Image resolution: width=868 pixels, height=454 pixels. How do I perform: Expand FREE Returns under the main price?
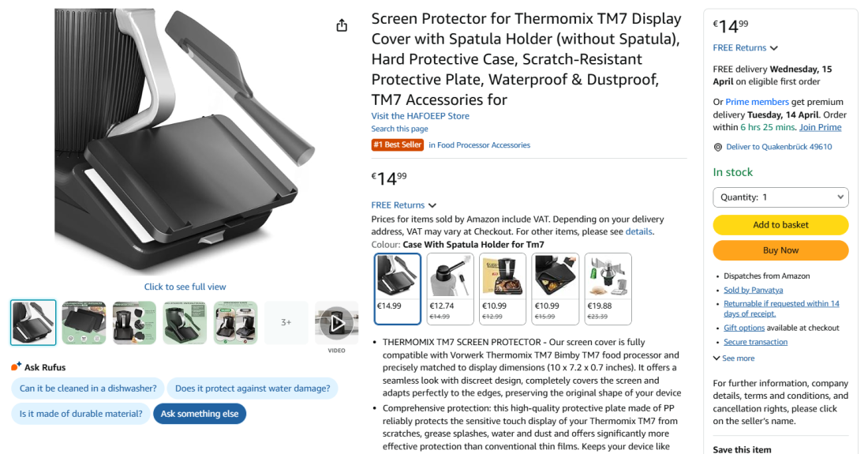[404, 204]
